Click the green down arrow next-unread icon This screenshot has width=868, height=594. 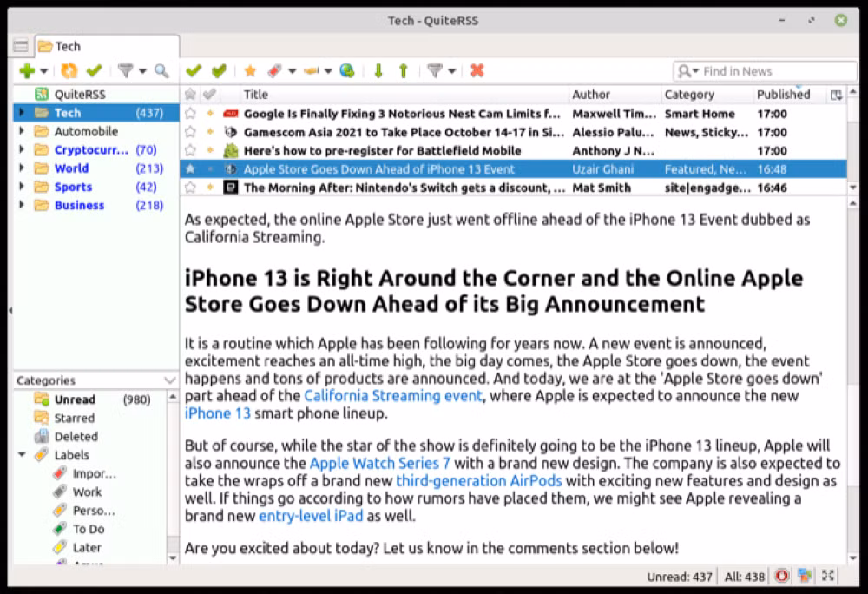point(378,71)
